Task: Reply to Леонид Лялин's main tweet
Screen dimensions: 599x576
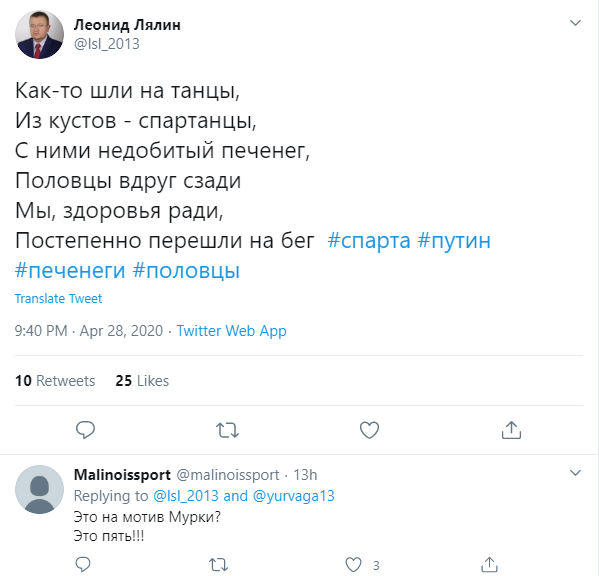Action: (85, 430)
